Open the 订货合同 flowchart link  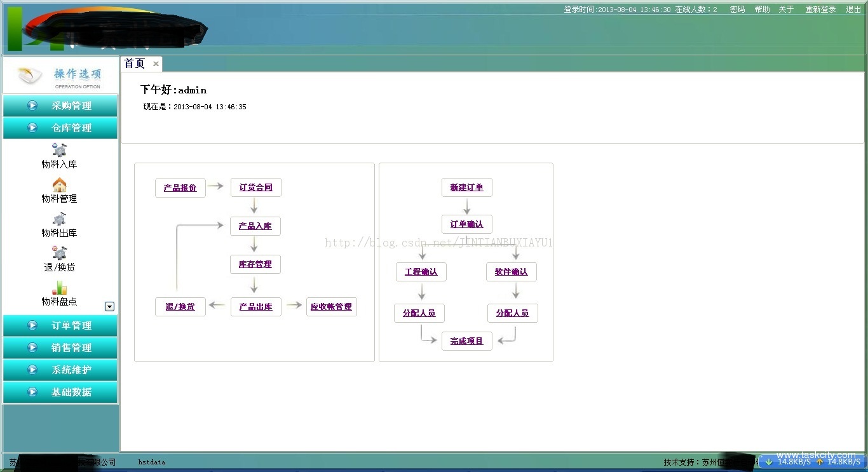click(255, 187)
